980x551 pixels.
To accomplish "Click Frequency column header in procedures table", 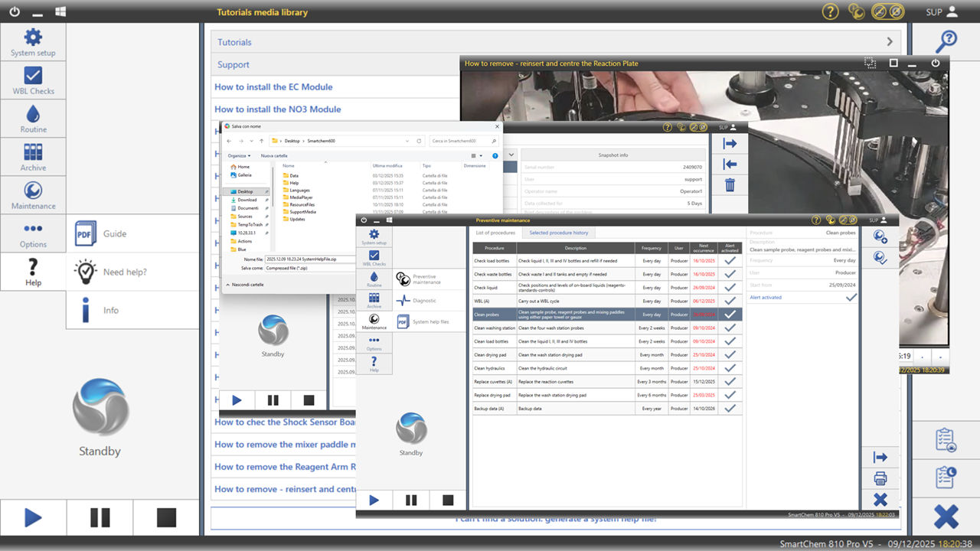I will coord(652,248).
